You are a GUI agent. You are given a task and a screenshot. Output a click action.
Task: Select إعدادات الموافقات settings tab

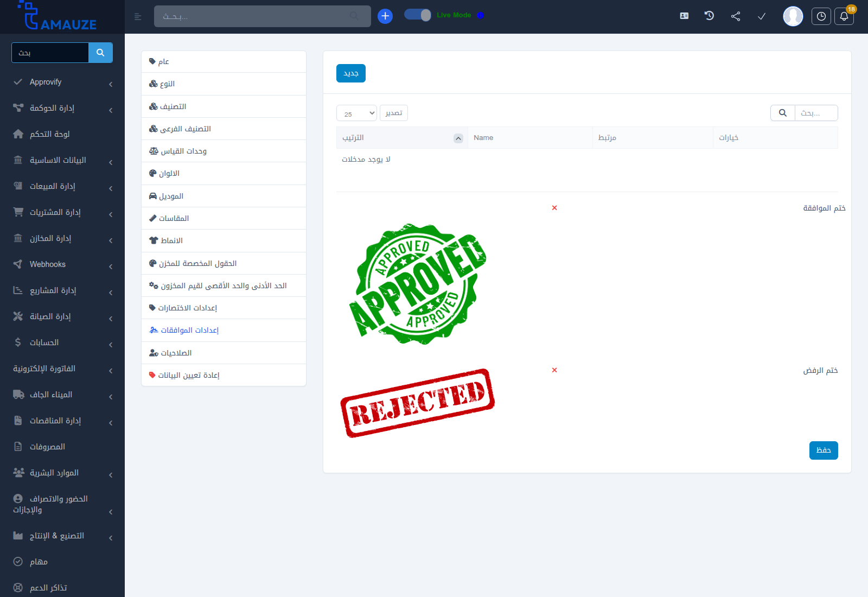pyautogui.click(x=224, y=330)
